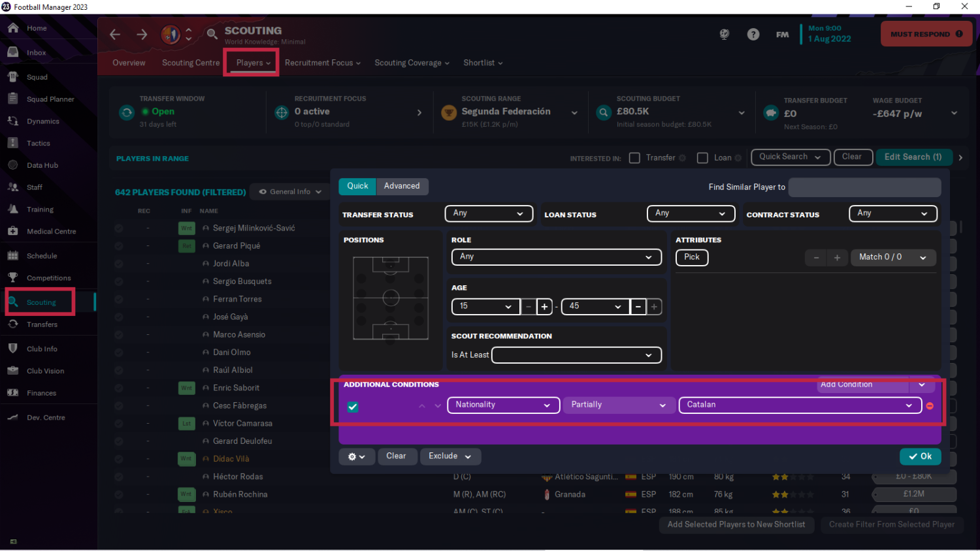This screenshot has height=551, width=980.
Task: Click the football pitch positions diagram
Action: 391,298
